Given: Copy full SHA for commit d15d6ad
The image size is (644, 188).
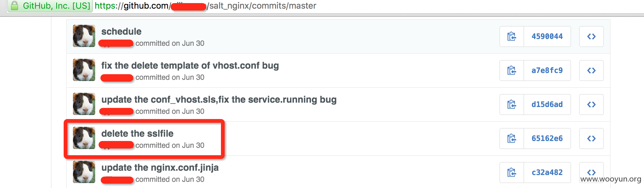Looking at the screenshot, I should tap(512, 105).
